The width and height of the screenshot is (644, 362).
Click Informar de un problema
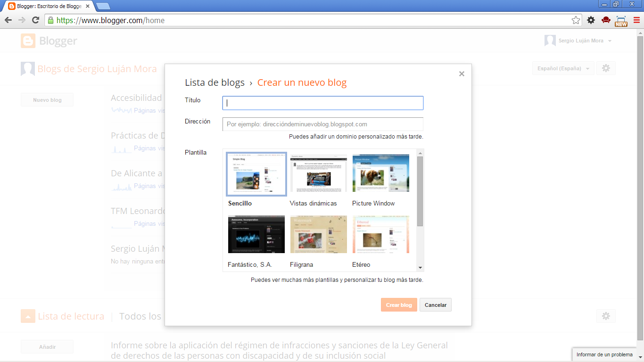pyautogui.click(x=604, y=354)
